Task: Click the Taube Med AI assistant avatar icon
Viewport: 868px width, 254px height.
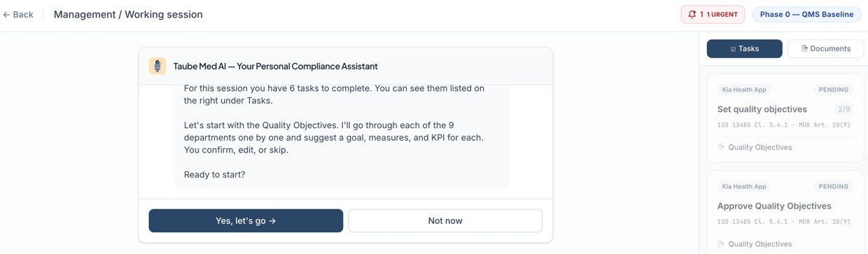Action: pos(157,66)
